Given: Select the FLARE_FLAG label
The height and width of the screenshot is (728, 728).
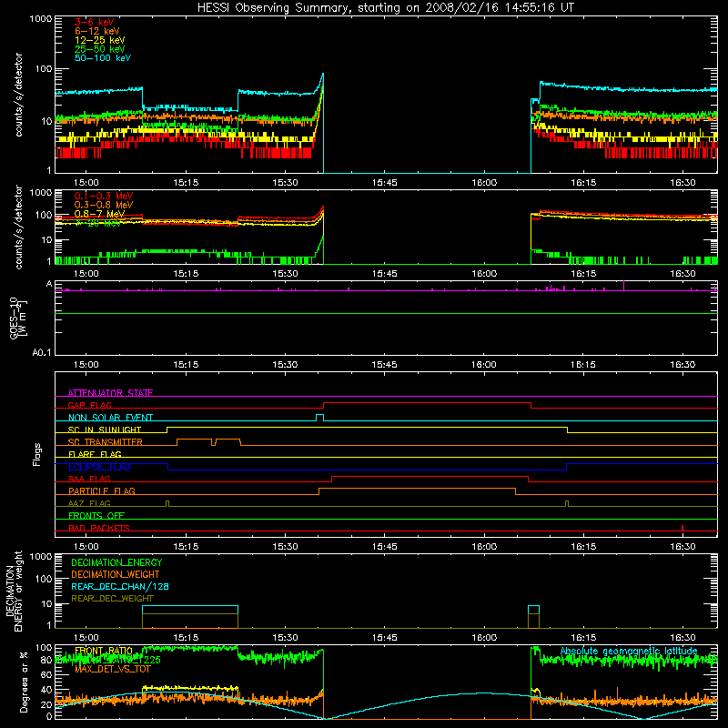Looking at the screenshot, I should click(95, 454).
